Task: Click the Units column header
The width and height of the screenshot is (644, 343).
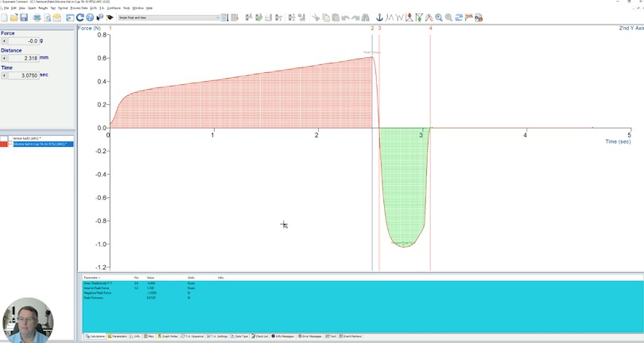Action: (x=191, y=278)
